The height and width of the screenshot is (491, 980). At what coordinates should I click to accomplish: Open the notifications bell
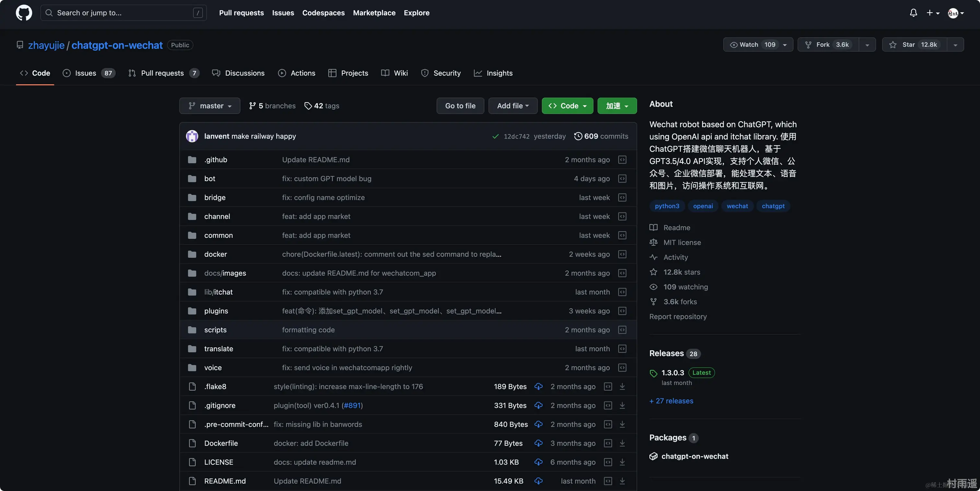[x=913, y=13]
